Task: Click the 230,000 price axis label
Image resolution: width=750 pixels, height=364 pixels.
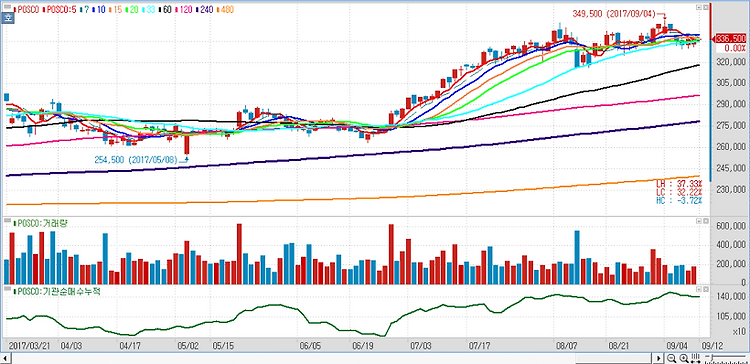Action: click(730, 190)
